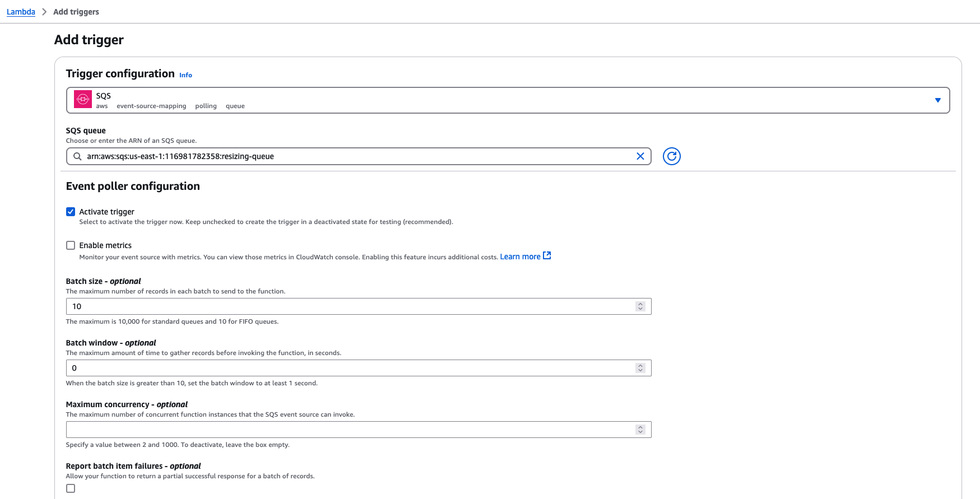Open the external Learn more link
Image resolution: width=980 pixels, height=499 pixels.
[x=525, y=257]
